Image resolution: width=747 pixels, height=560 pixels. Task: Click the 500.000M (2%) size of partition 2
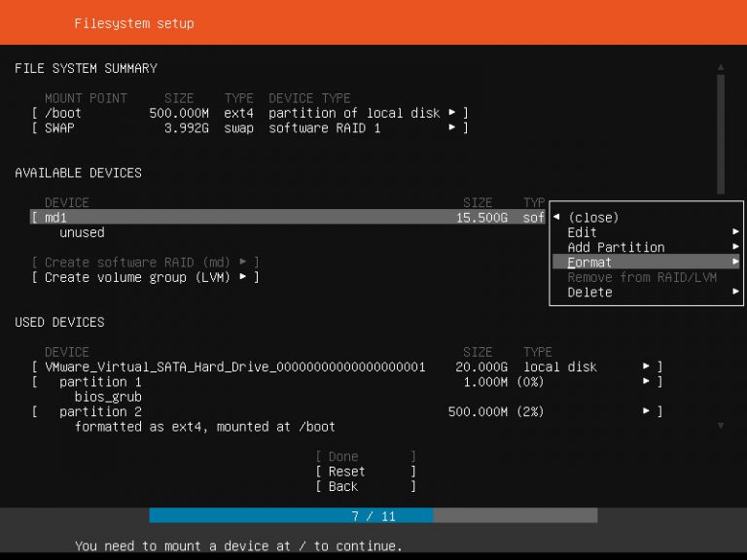[x=496, y=411]
